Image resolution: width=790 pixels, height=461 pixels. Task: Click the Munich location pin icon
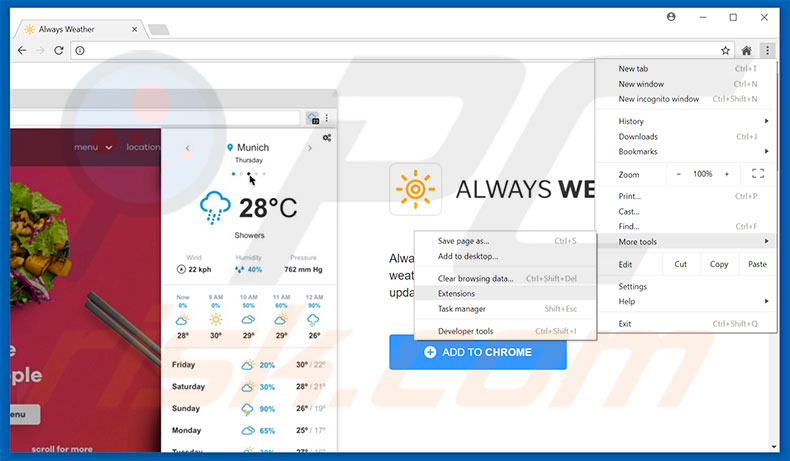tap(230, 147)
